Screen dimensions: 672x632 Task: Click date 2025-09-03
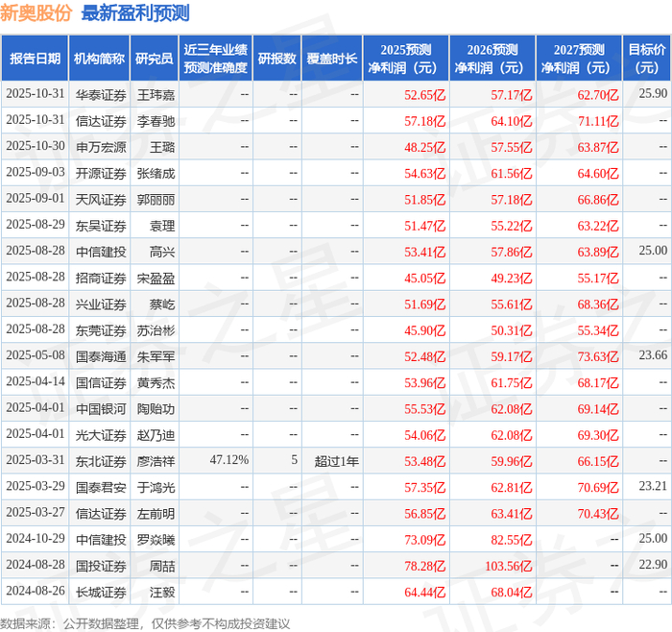click(36, 172)
